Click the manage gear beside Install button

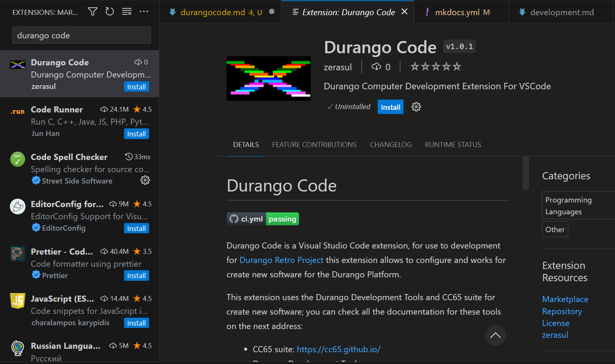click(x=416, y=107)
